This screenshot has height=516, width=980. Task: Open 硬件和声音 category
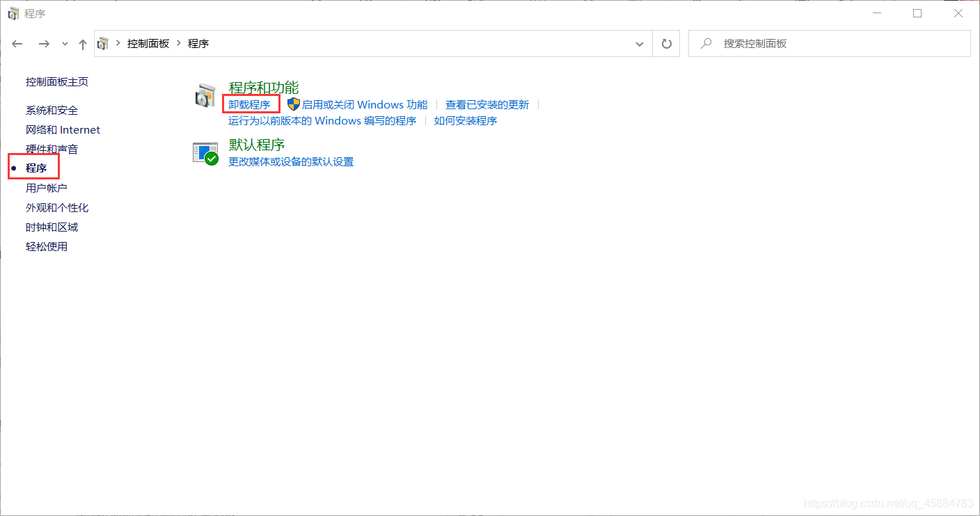(52, 149)
